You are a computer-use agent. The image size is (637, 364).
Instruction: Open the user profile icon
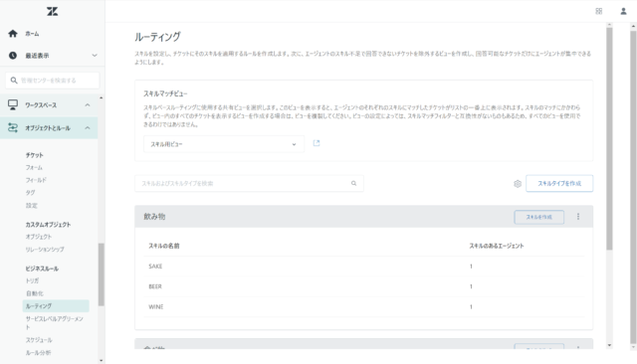(623, 11)
